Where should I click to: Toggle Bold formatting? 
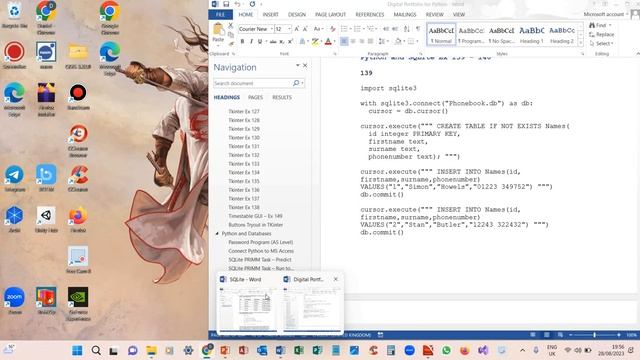(242, 41)
